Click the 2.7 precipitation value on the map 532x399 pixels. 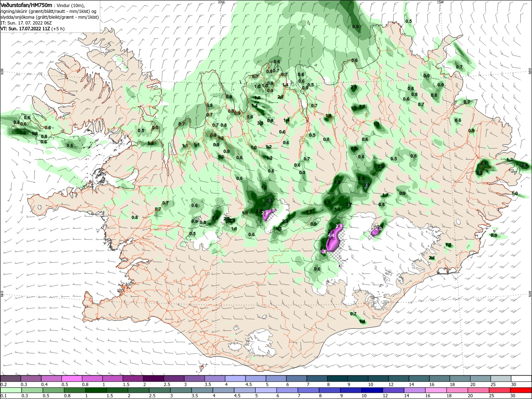click(x=281, y=97)
